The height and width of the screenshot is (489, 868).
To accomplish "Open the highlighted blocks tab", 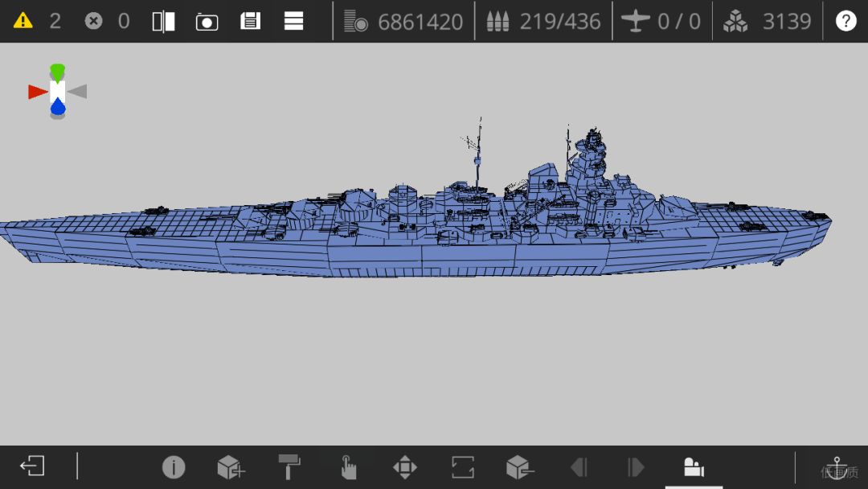I will tap(694, 466).
